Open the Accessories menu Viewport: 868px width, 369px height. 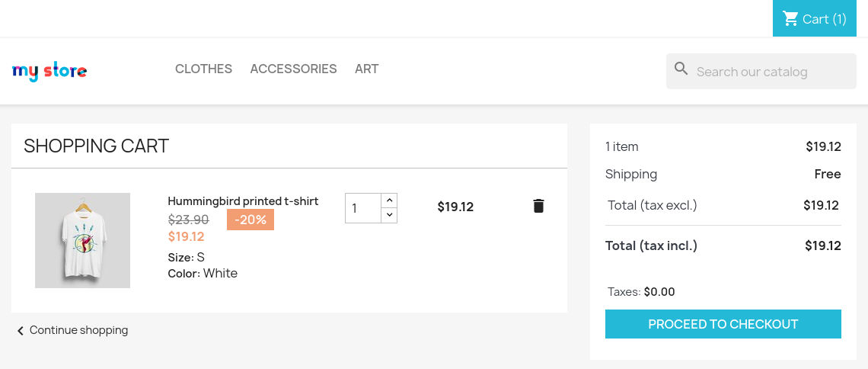click(x=293, y=69)
